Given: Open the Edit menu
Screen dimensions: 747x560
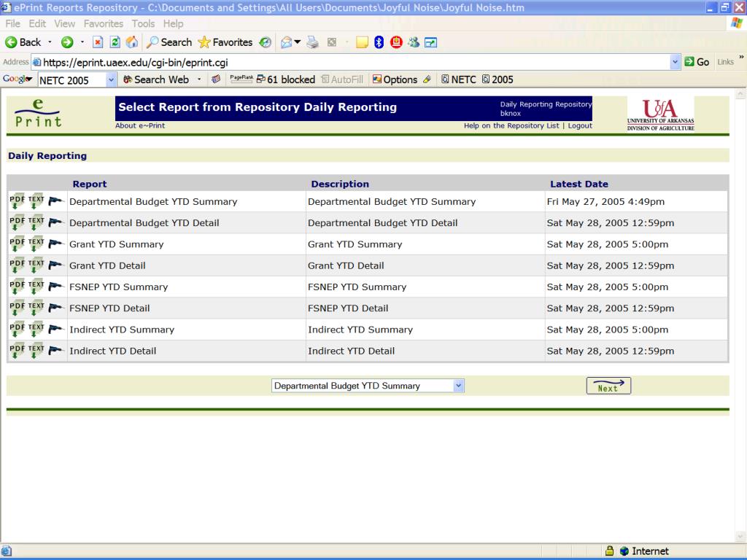Looking at the screenshot, I should (37, 23).
